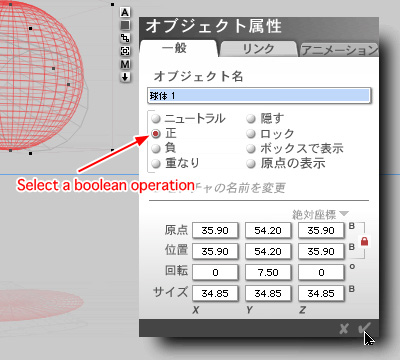Select the ニュートラル radio button

pyautogui.click(x=156, y=119)
